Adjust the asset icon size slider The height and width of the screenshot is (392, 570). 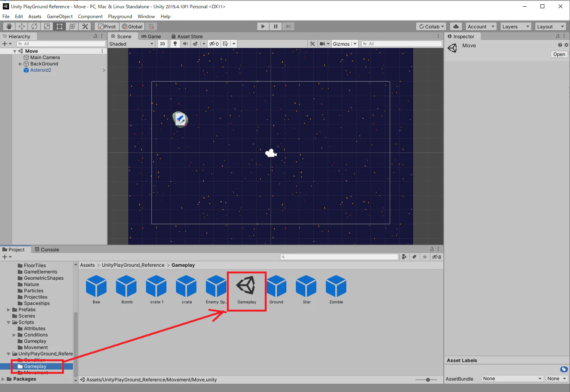(x=428, y=380)
